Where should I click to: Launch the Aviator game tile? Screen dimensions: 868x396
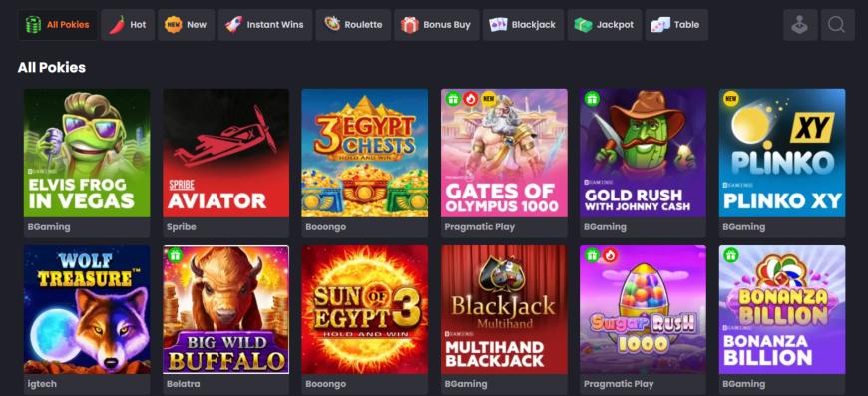pos(225,154)
